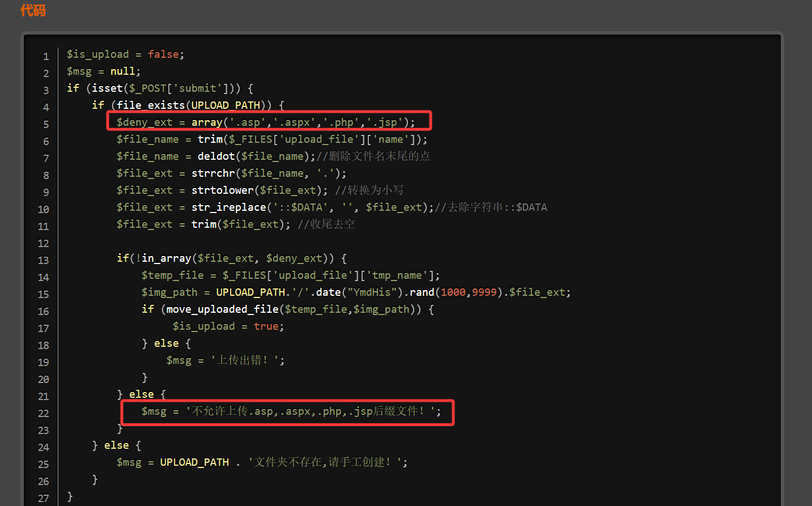812x506 pixels.
Task: Click the orange 代码 heading
Action: tap(33, 10)
